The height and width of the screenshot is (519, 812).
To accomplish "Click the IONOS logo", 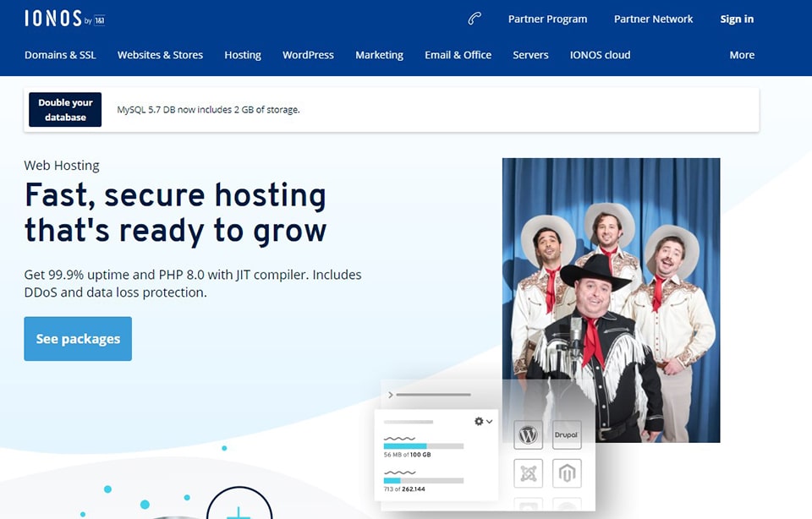I will (52, 17).
